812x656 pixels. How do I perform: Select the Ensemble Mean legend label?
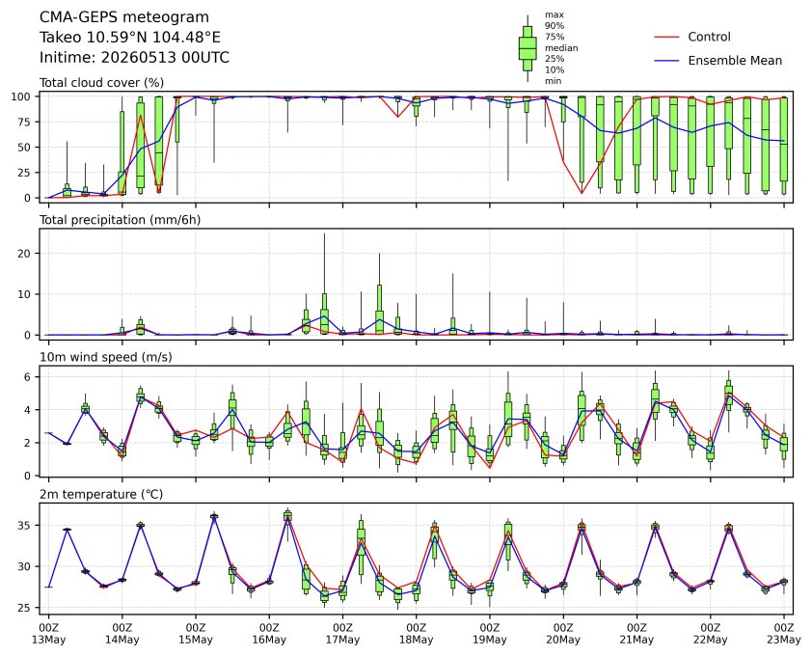click(x=735, y=61)
